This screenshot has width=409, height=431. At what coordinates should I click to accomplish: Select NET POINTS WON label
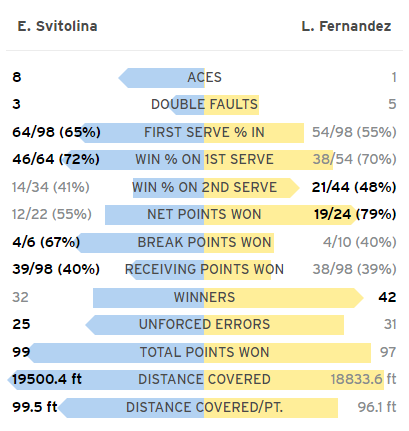204,214
